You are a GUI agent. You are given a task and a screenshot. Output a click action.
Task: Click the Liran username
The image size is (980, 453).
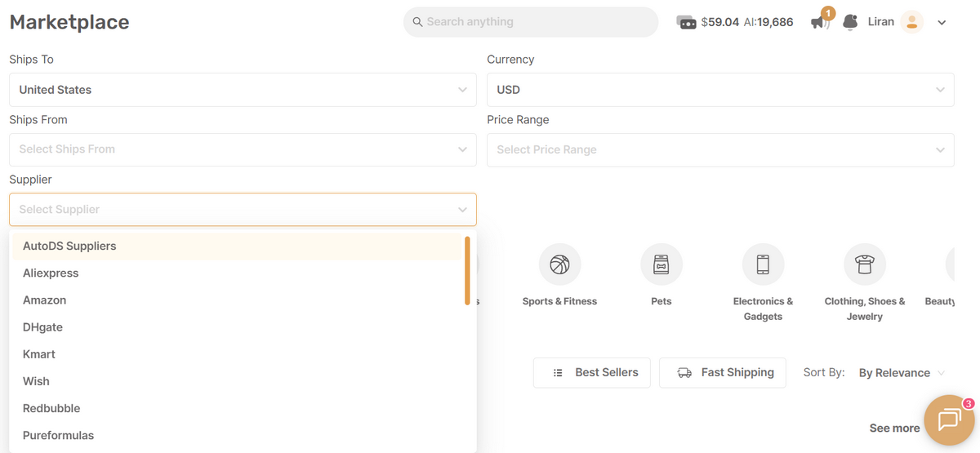point(881,22)
